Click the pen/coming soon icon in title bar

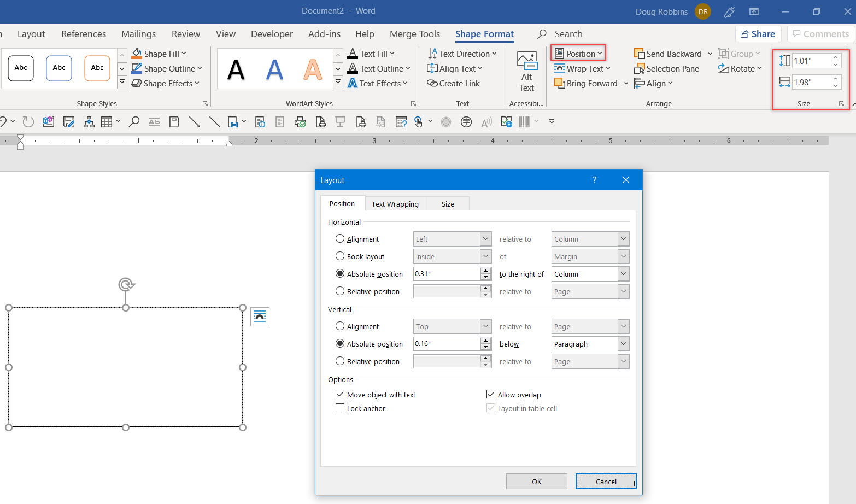[x=729, y=11]
